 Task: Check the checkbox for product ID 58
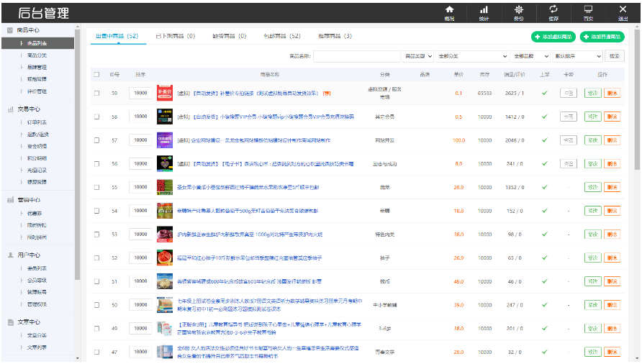tap(96, 117)
